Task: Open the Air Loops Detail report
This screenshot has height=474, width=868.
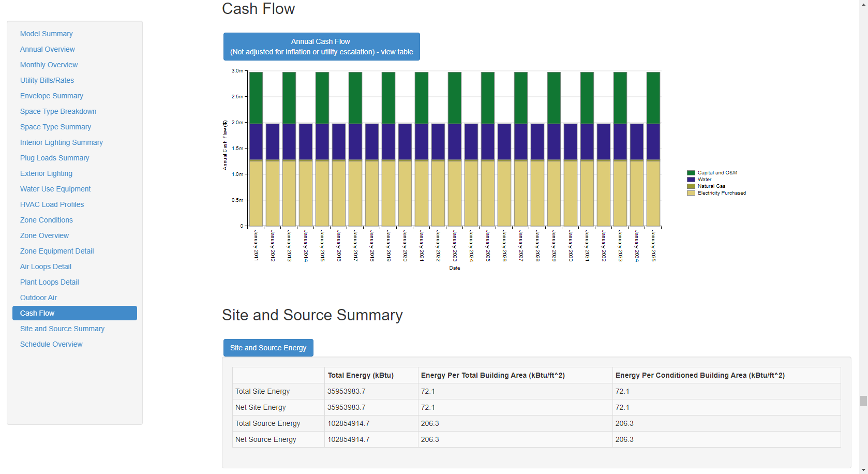Action: [46, 266]
